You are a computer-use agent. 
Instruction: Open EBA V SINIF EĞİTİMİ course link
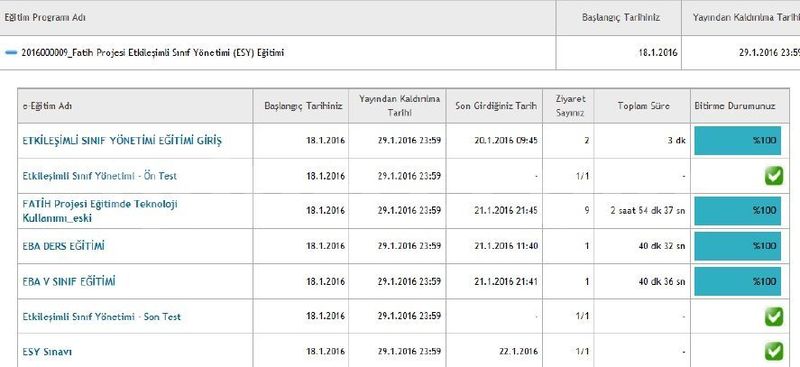[x=69, y=281]
